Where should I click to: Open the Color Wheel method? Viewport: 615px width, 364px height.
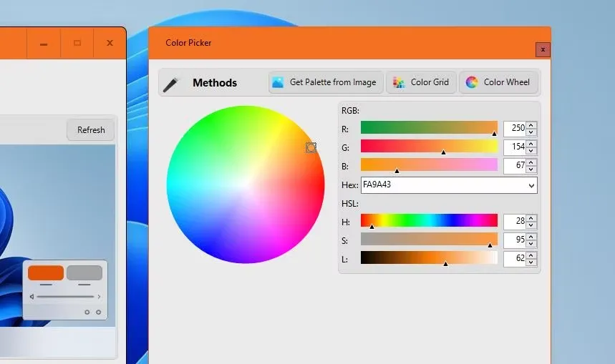pyautogui.click(x=498, y=82)
